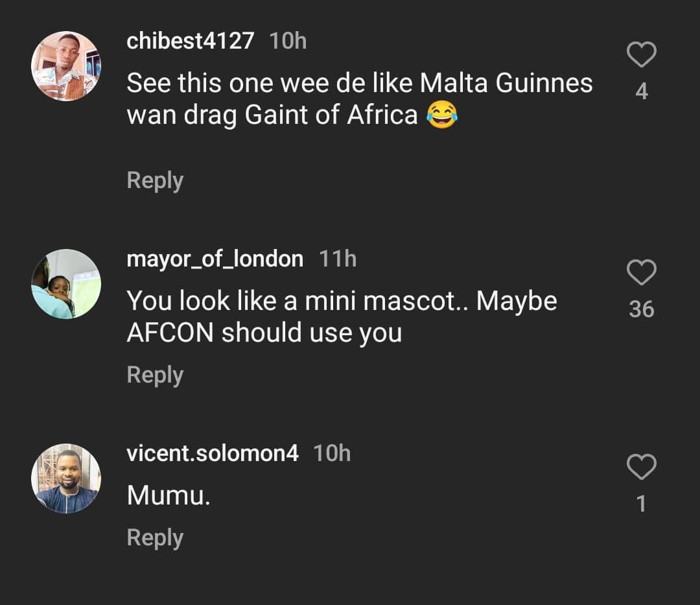Viewport: 700px width, 605px height.
Task: Open chibest4127's profile picture
Action: (x=66, y=66)
